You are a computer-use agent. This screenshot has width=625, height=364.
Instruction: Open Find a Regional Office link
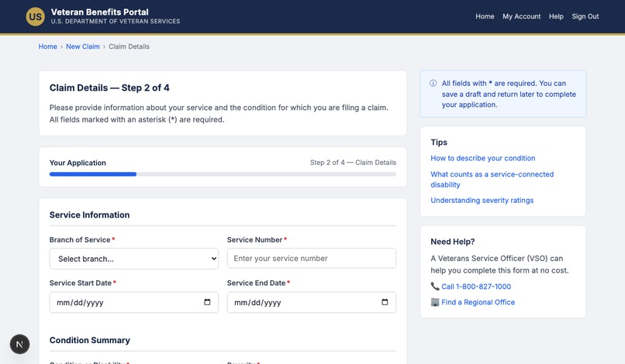click(478, 302)
